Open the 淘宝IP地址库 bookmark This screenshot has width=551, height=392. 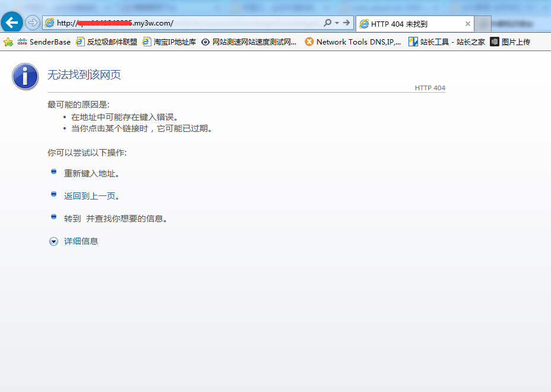coord(169,42)
